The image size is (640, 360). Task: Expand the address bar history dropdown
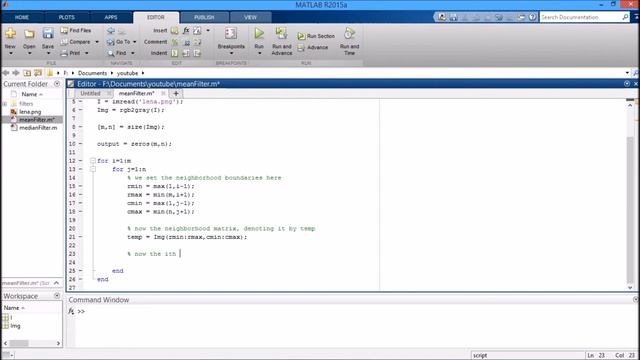pos(627,73)
